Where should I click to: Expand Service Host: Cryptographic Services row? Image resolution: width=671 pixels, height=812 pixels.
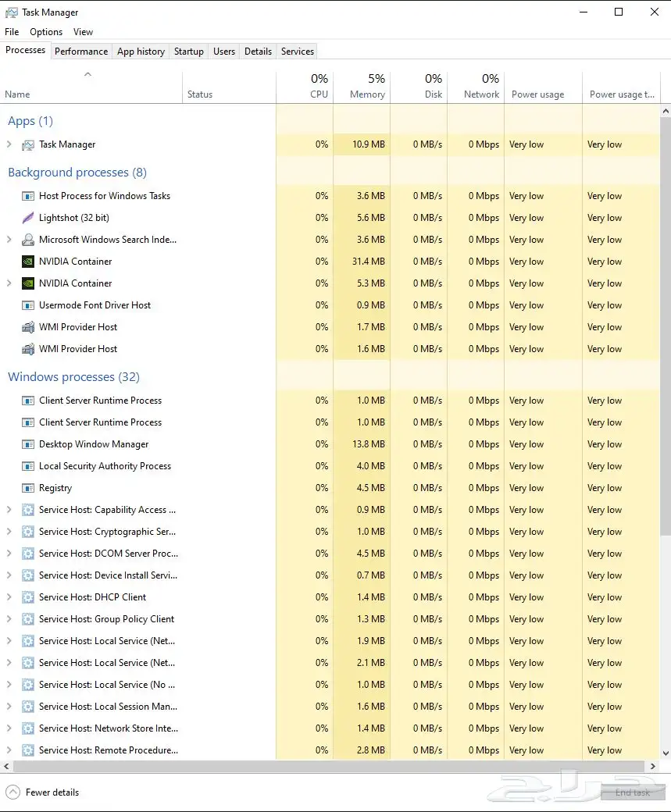(9, 532)
